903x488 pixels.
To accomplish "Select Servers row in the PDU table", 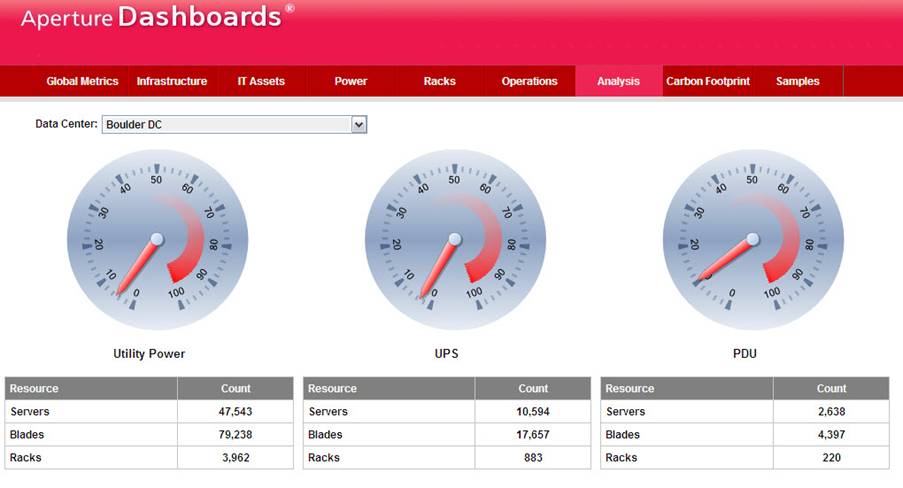I will tap(744, 411).
